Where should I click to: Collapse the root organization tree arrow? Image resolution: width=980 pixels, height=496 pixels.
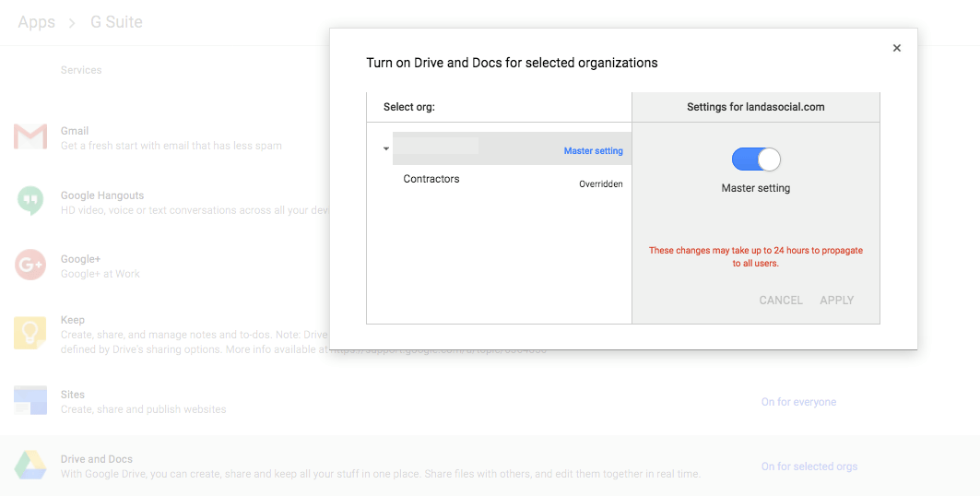pyautogui.click(x=386, y=148)
